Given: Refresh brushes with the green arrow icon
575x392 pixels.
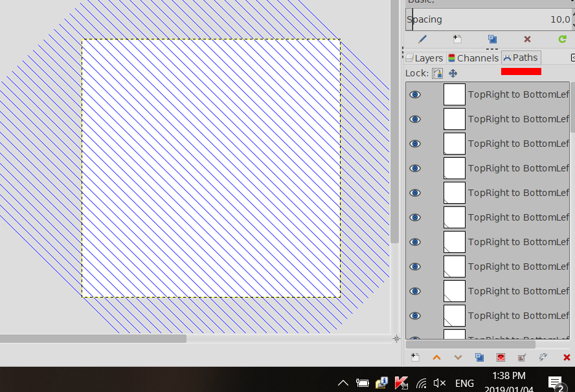Looking at the screenshot, I should [563, 39].
